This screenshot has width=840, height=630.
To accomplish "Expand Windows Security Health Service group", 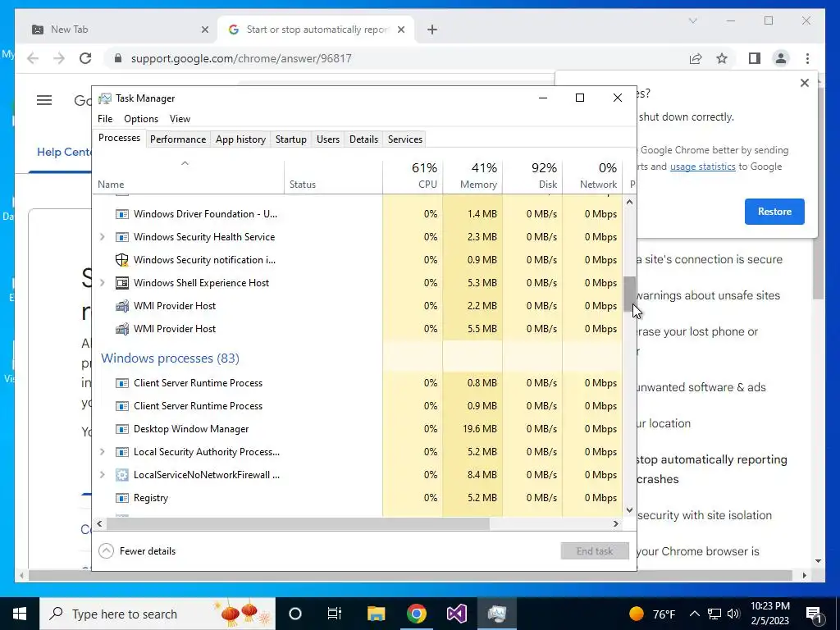I will click(103, 237).
